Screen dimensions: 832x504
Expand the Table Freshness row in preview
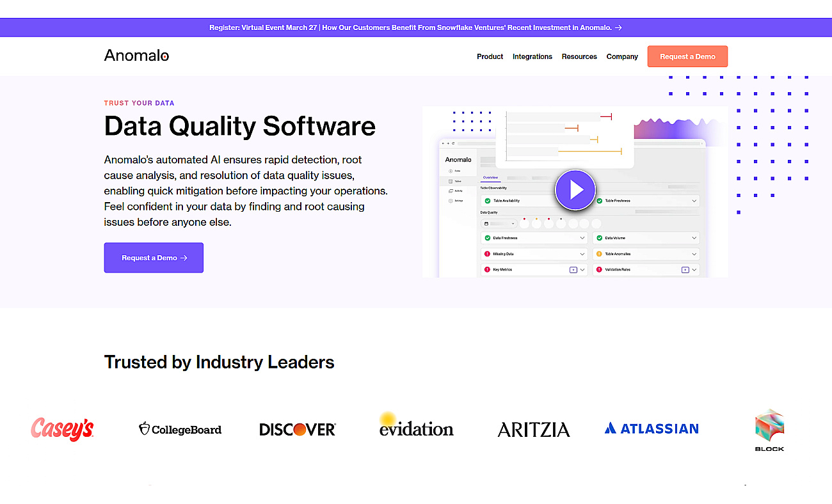point(694,201)
